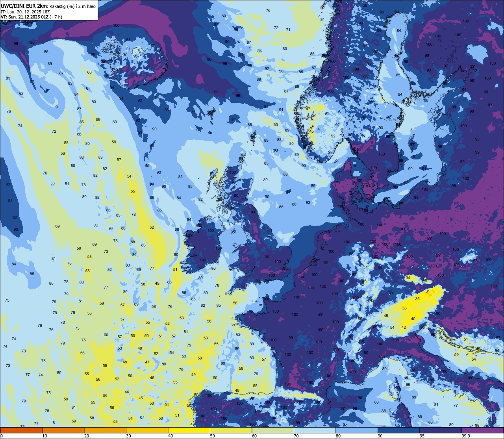Click the "10" tick label on legend scale
504x439 pixels.
pos(44,436)
